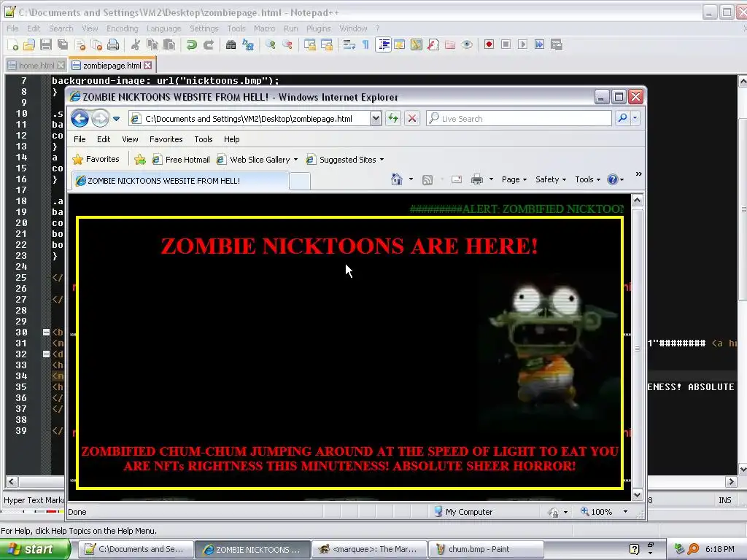The height and width of the screenshot is (560, 747).
Task: Click the Copy icon in Notepad++ toolbar
Action: pyautogui.click(x=152, y=44)
